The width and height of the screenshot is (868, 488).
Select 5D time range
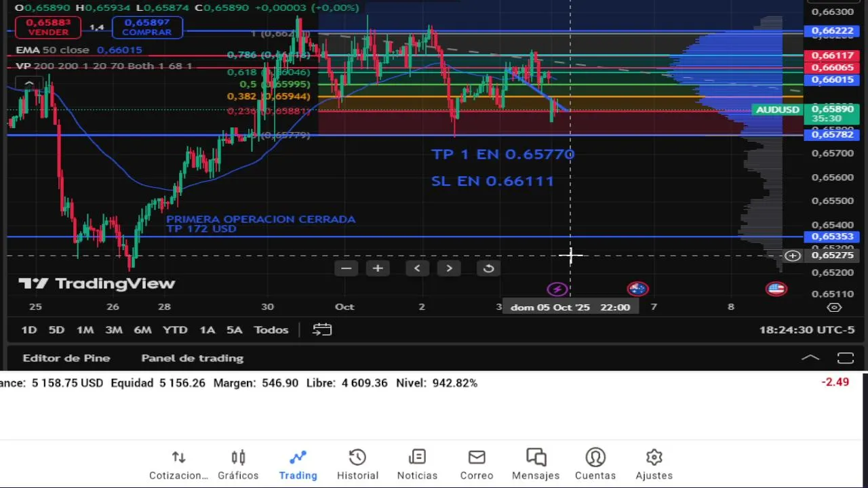point(56,329)
